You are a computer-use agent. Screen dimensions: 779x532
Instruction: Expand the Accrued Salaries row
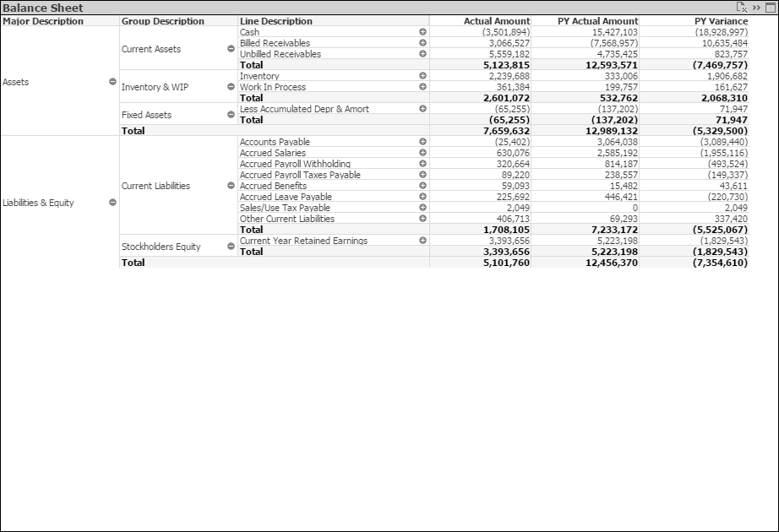click(x=422, y=153)
